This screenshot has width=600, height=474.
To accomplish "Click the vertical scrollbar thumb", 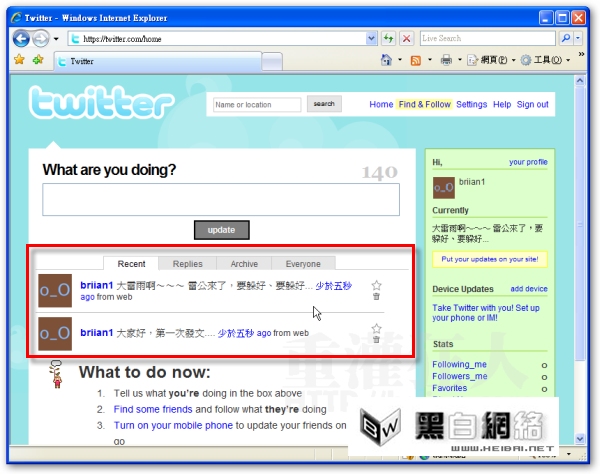I will pyautogui.click(x=580, y=223).
